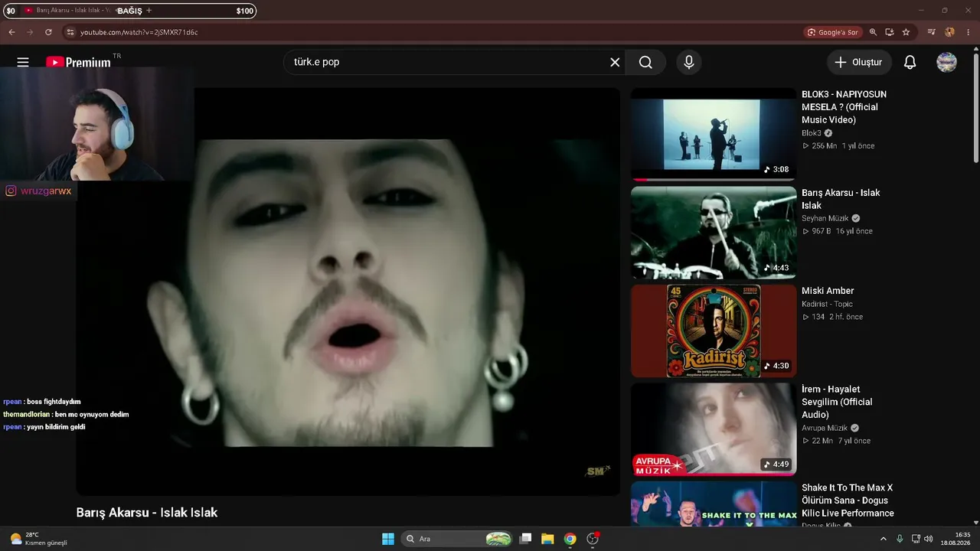Viewport: 980px width, 551px height.
Task: Open Chrome's three-dot menu
Action: point(968,32)
